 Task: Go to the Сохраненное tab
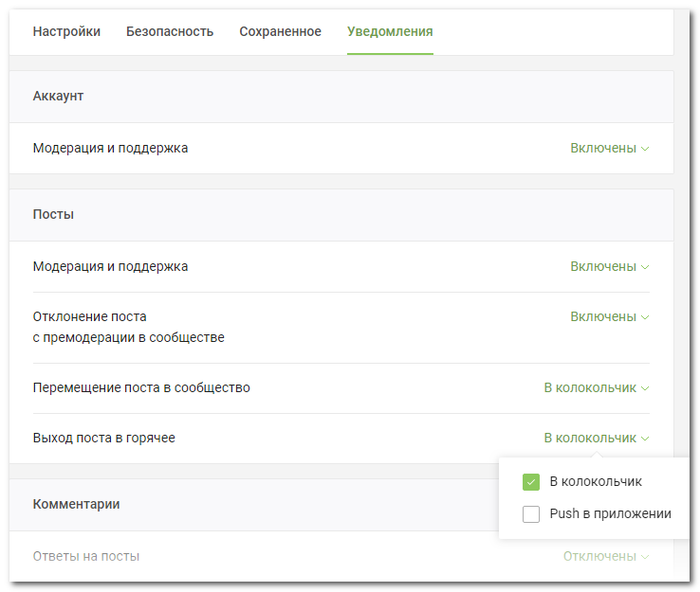(x=280, y=32)
